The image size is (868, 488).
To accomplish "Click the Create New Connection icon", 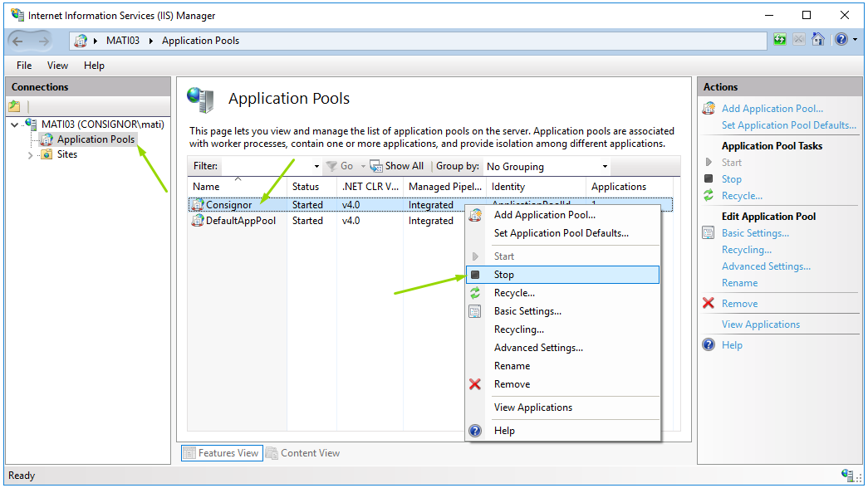I will (x=15, y=105).
